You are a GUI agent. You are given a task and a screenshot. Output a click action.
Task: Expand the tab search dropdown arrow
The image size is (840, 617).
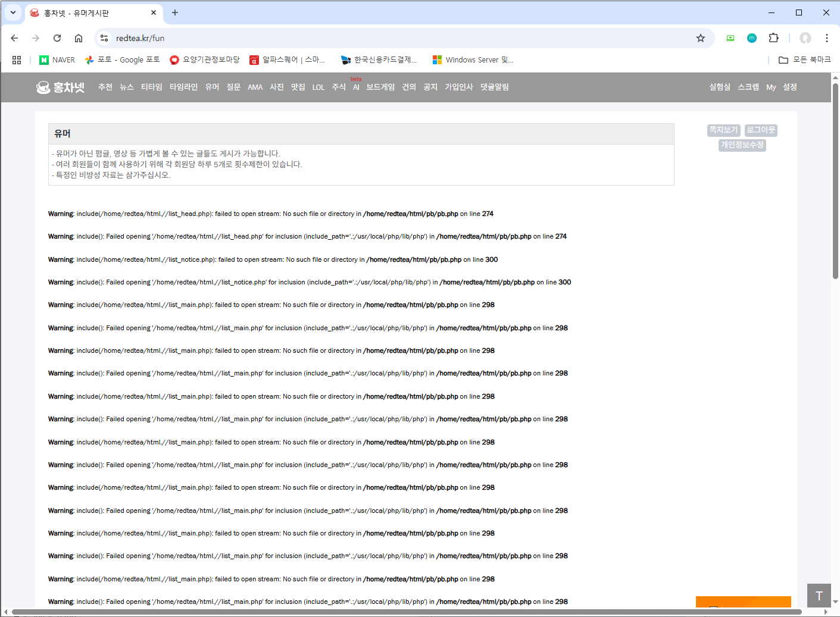pos(13,12)
